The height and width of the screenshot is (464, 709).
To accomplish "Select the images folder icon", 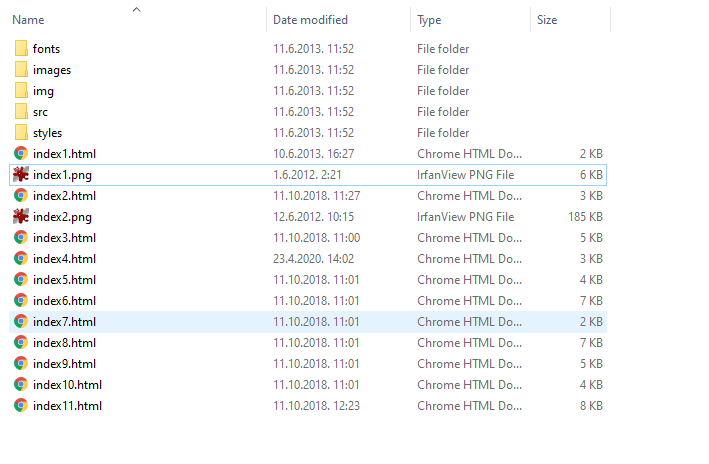I will click(22, 70).
